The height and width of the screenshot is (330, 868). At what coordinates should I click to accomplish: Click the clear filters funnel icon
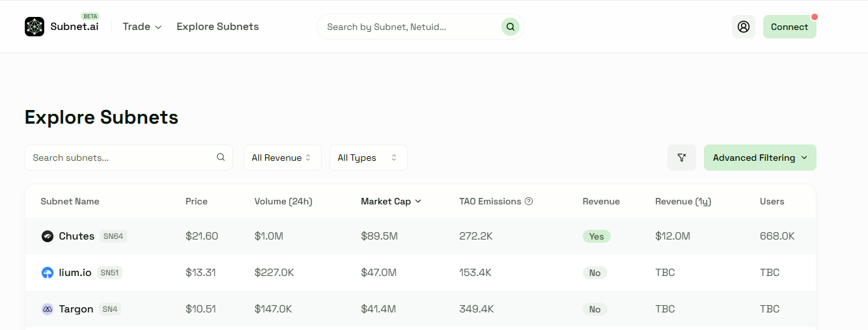click(x=682, y=158)
